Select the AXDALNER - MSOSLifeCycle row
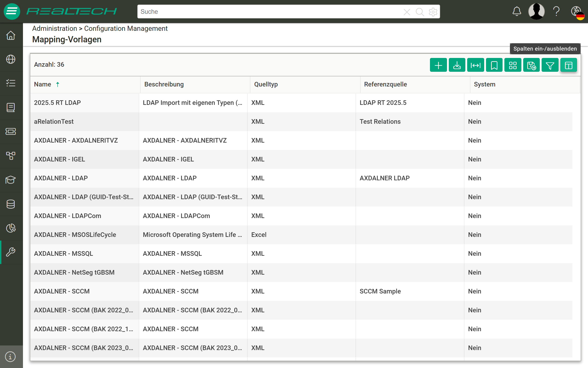 [x=301, y=235]
